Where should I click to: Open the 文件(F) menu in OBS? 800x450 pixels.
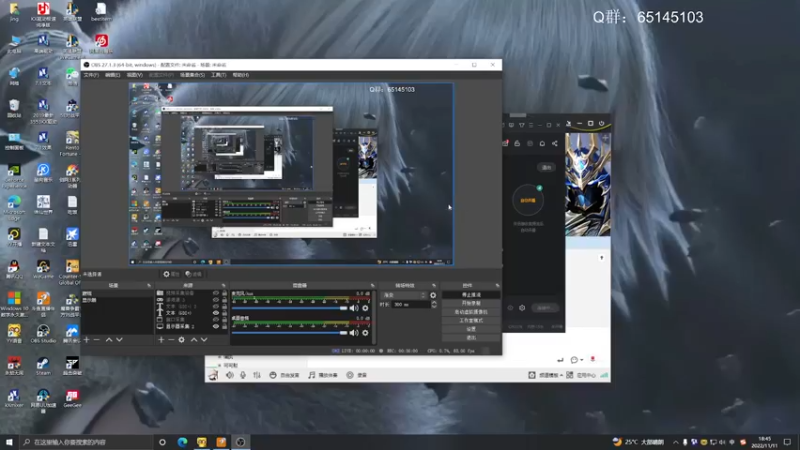(x=91, y=75)
